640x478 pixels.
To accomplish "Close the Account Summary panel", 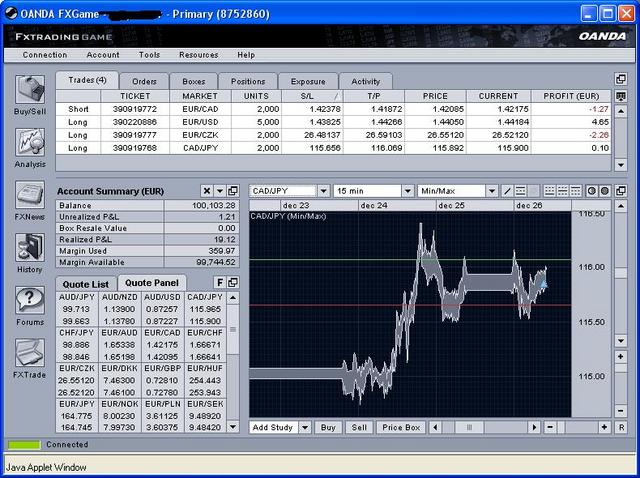I will point(207,191).
